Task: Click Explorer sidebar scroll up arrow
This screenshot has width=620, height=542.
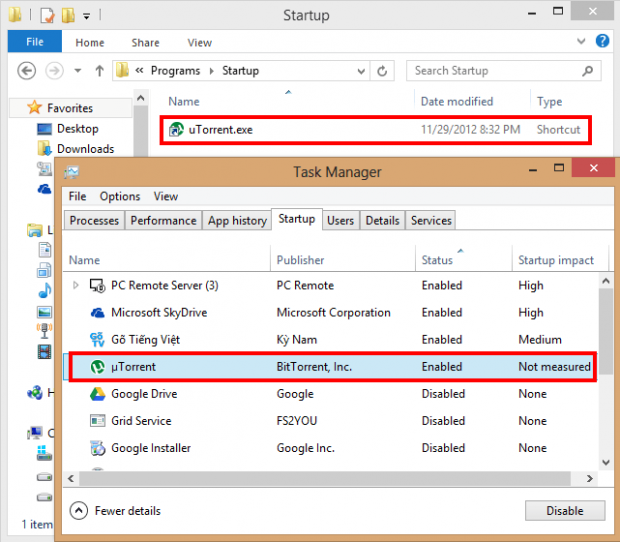Action: (141, 98)
